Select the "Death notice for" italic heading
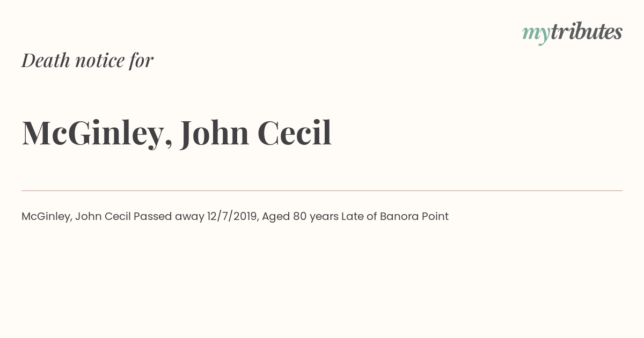Viewport: 644px width, 338px height. 87,60
